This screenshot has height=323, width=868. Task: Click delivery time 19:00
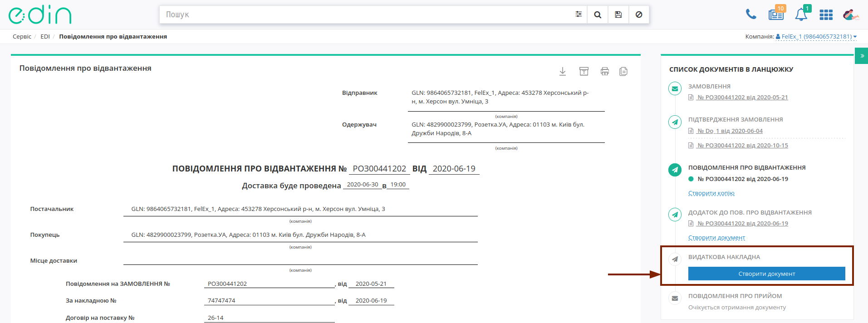[x=398, y=185]
